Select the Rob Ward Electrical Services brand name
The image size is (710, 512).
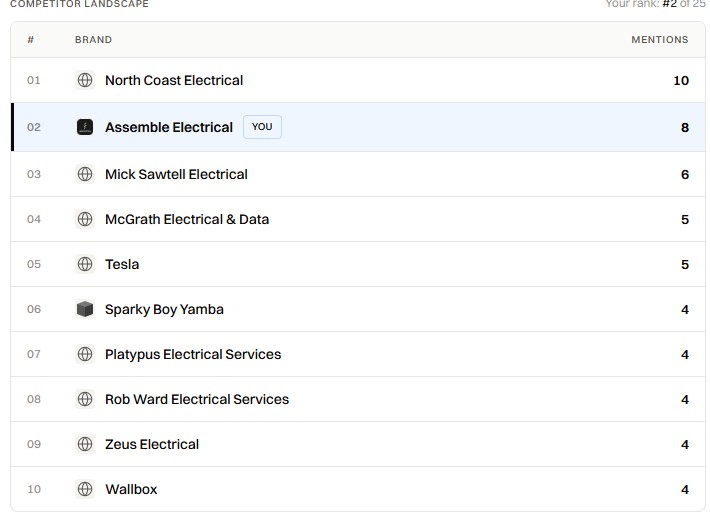point(197,399)
